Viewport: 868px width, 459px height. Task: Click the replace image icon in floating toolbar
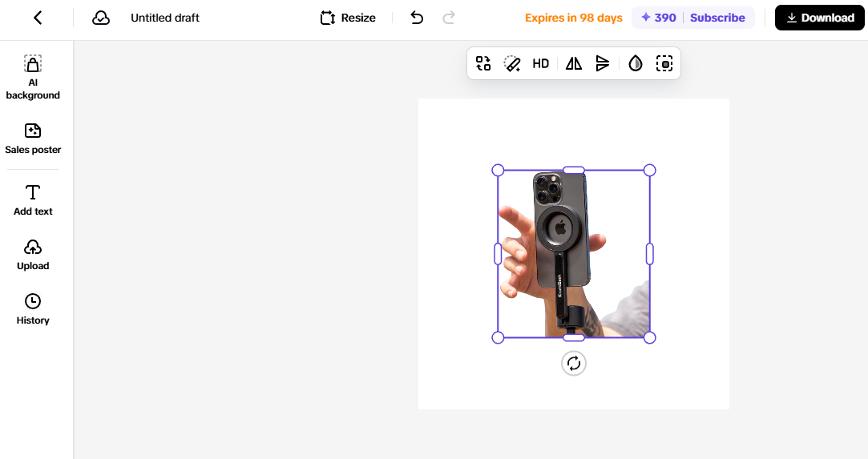(x=483, y=63)
